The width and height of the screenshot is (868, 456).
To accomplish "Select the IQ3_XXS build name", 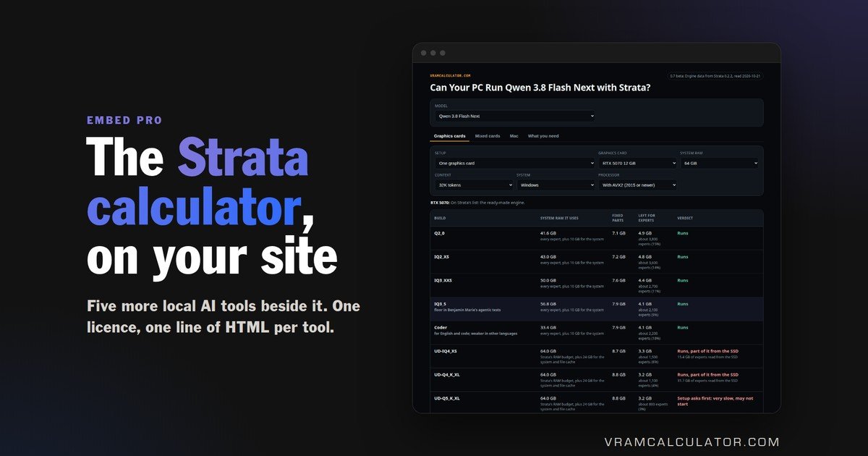I will click(x=443, y=280).
